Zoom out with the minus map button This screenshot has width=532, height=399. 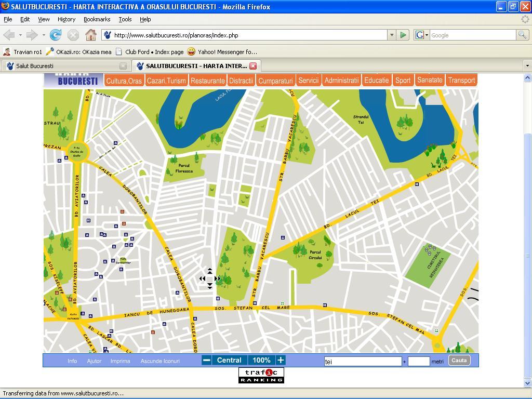click(206, 360)
